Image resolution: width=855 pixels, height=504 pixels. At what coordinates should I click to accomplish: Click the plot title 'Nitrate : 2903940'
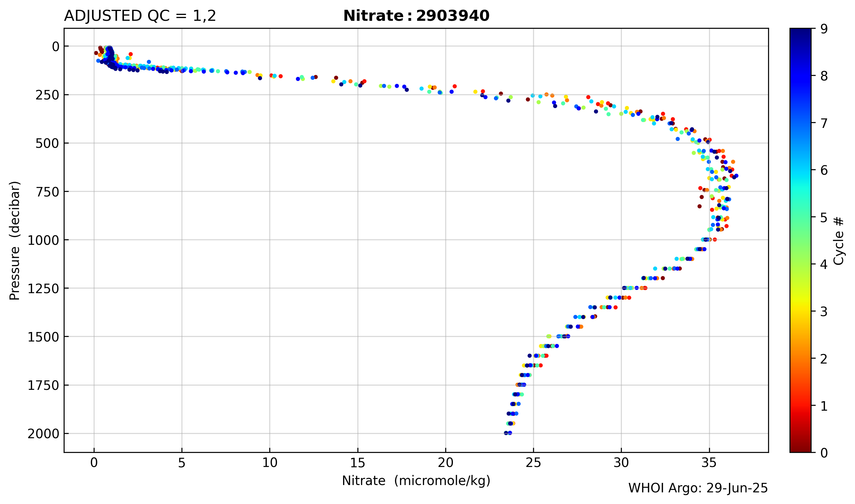[416, 16]
